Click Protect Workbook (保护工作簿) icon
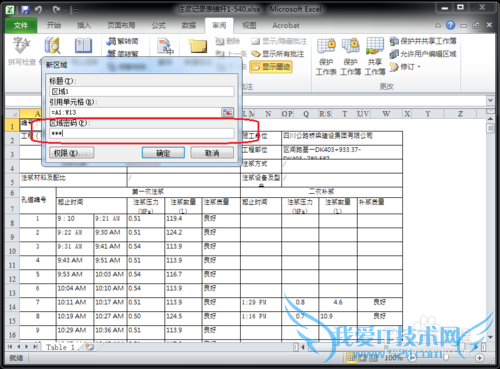This screenshot has width=500, height=369. 350,57
